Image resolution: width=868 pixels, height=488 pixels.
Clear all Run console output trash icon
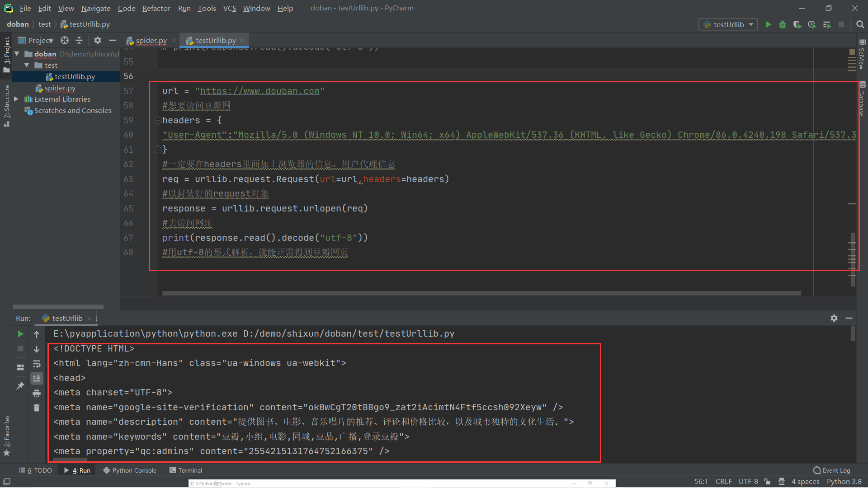[x=37, y=408]
